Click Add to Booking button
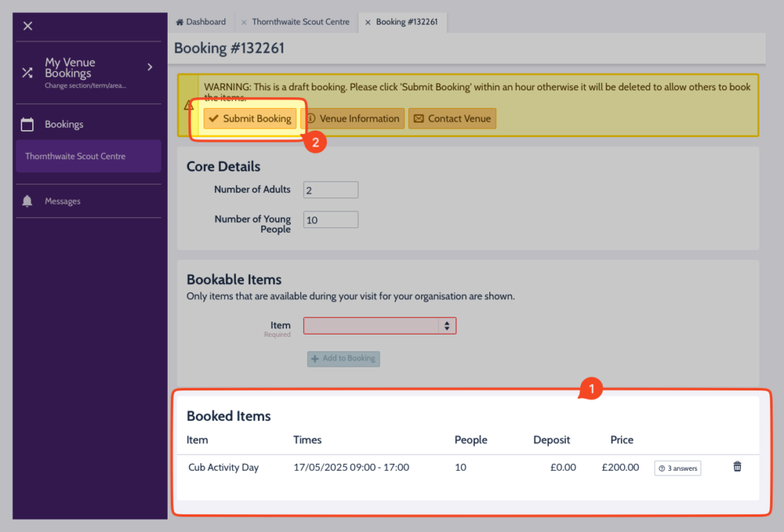The width and height of the screenshot is (784, 532). click(x=343, y=358)
